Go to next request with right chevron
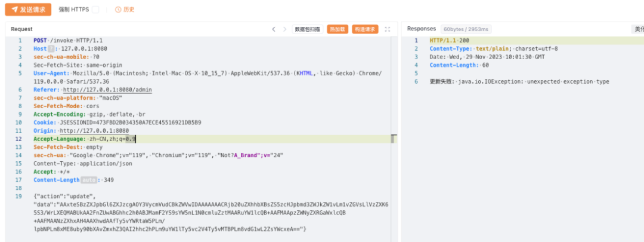Screen dimensions: 644x242 [284, 29]
